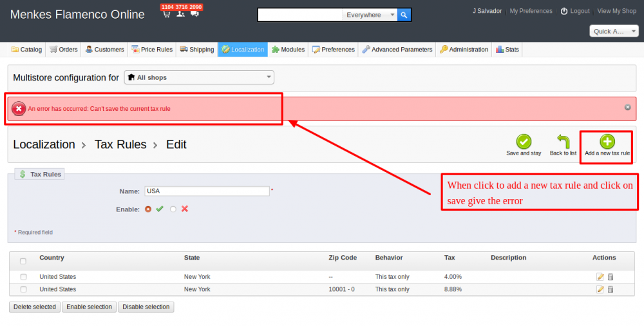
Task: Click the Disable selection button
Action: (146, 307)
